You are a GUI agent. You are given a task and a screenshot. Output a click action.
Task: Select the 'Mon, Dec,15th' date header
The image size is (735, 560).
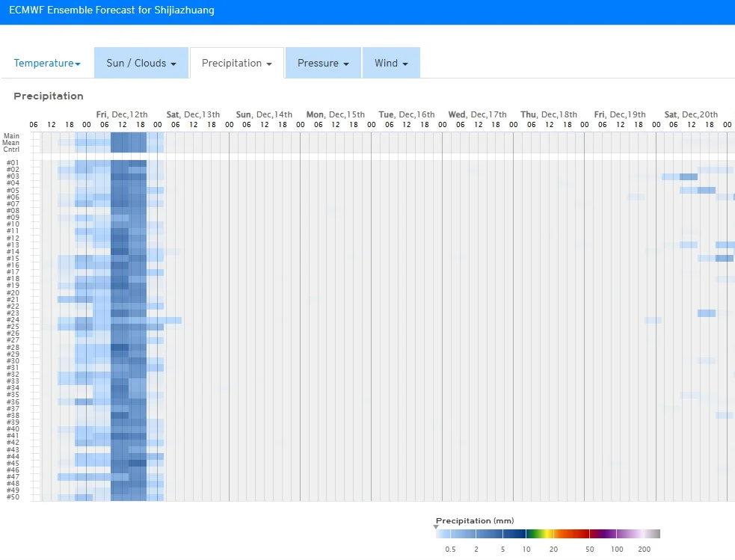click(336, 114)
